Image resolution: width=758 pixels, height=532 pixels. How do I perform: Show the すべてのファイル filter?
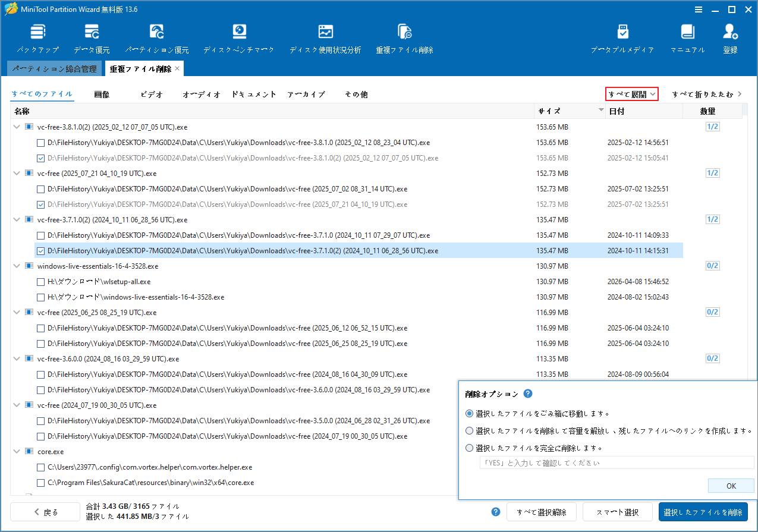coord(42,94)
